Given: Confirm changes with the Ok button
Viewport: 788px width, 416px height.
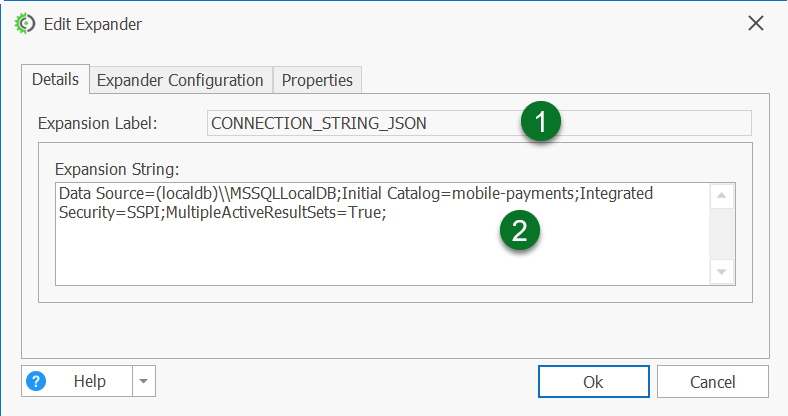Looking at the screenshot, I should click(593, 381).
